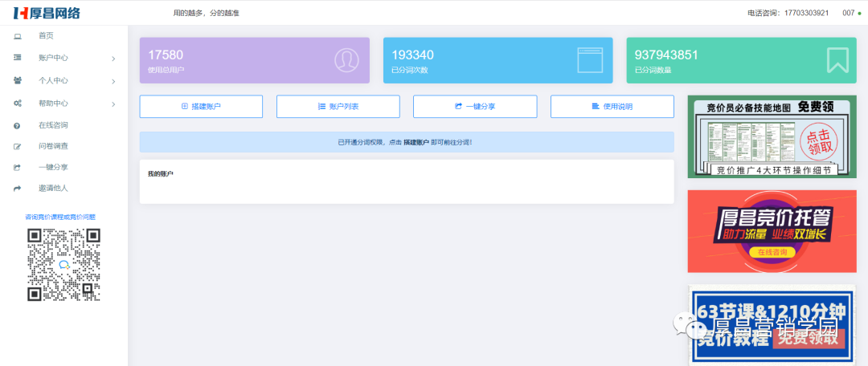Open the 竞价员必备技能地图 banner
This screenshot has width=868, height=366.
[x=772, y=136]
